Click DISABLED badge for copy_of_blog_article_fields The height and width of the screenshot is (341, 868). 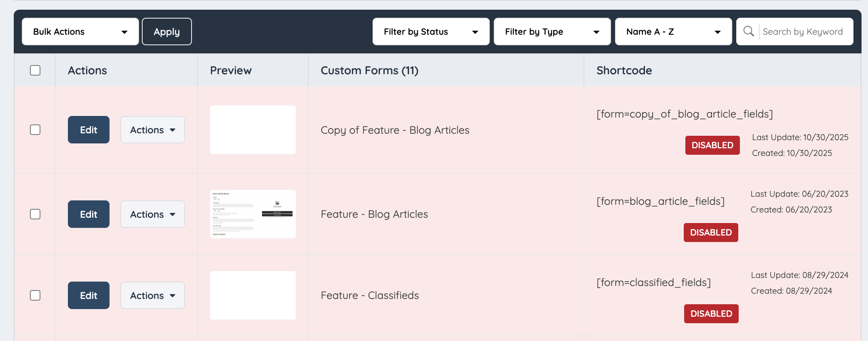(x=712, y=145)
